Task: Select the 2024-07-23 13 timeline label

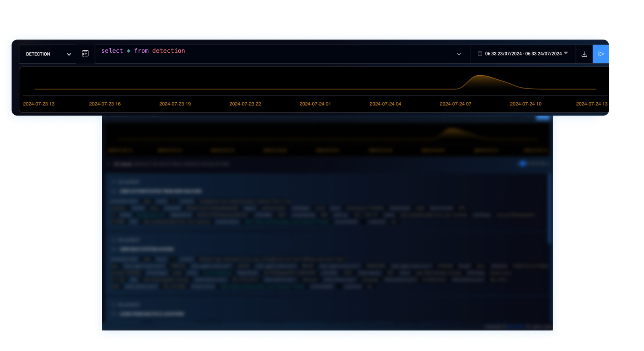Action: point(39,104)
